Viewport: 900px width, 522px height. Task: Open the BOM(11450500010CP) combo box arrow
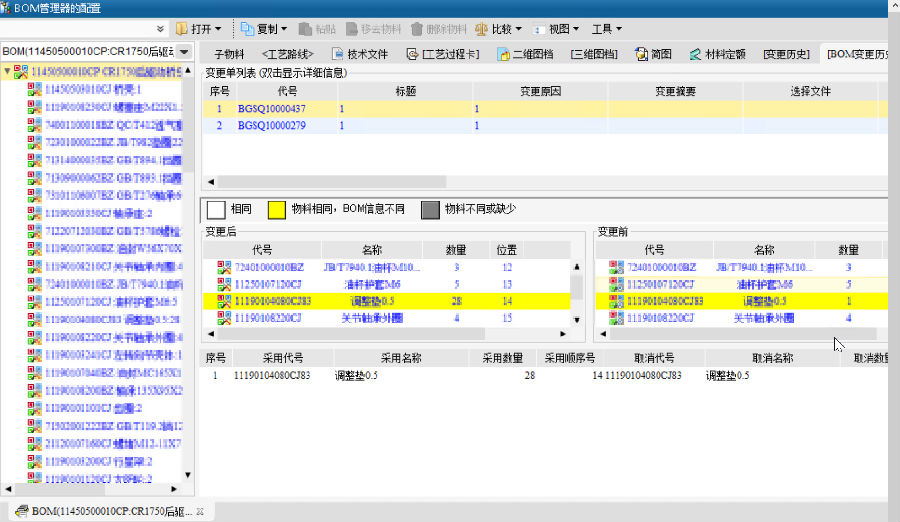click(184, 52)
